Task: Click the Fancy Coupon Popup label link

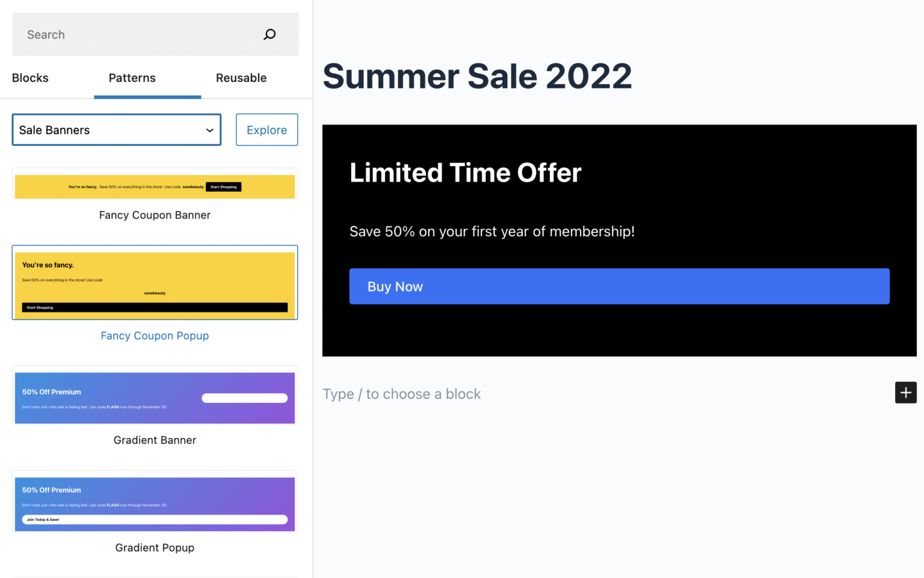Action: (155, 336)
